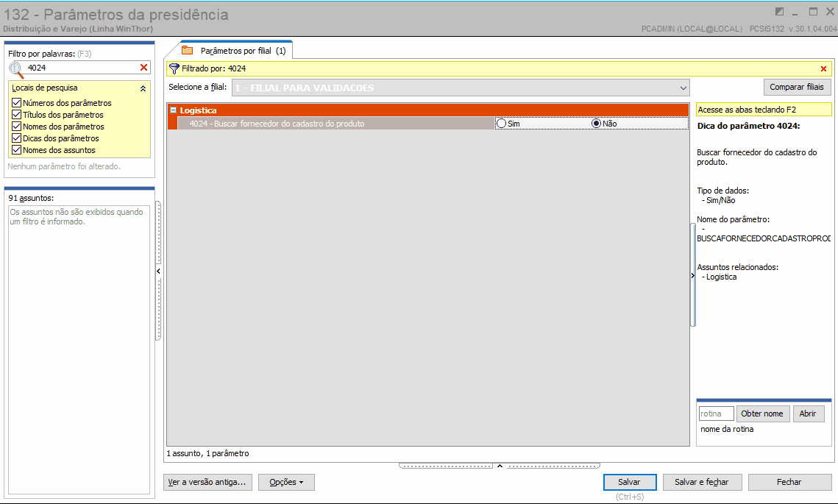The image size is (838, 504).
Task: Collapse the Logistica group minus icon
Action: [x=173, y=110]
